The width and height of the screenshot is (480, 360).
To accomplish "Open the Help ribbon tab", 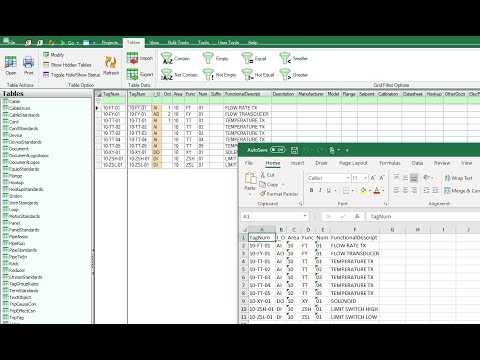I will [x=253, y=42].
